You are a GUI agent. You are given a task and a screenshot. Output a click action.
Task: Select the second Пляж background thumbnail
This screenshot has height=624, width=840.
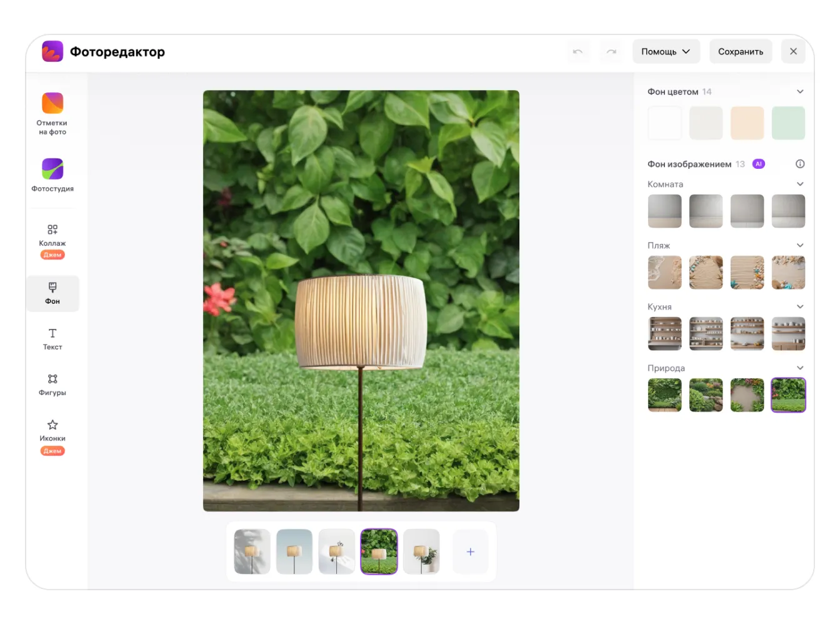tap(706, 273)
